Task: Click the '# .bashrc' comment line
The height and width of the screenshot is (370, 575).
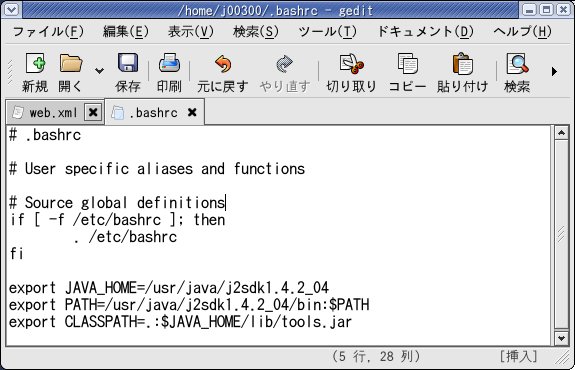Action: click(x=45, y=135)
